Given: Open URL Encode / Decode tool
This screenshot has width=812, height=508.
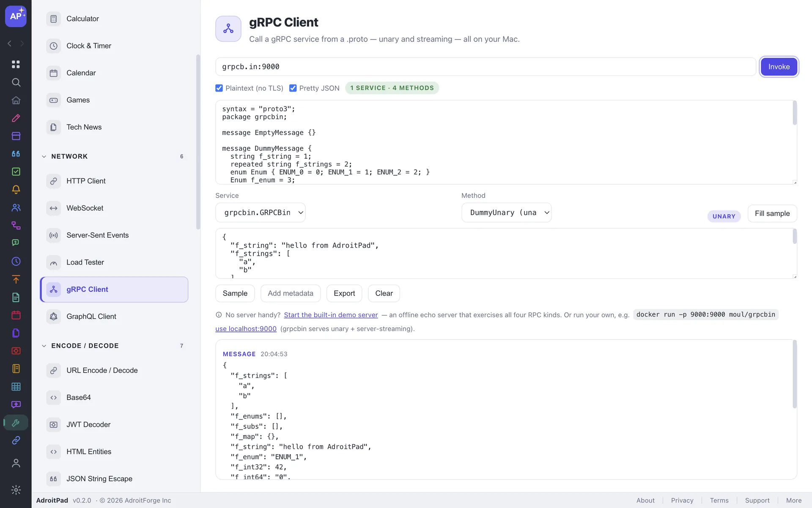Looking at the screenshot, I should [x=114, y=370].
